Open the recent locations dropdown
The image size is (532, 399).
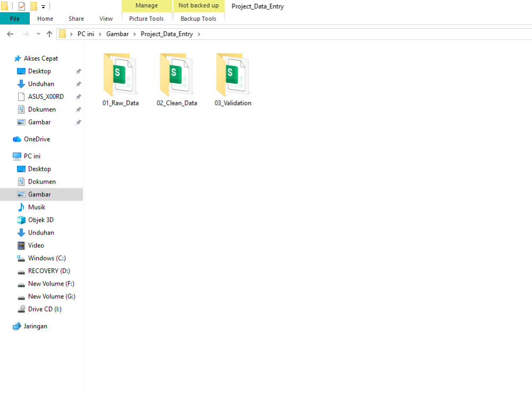pyautogui.click(x=38, y=34)
